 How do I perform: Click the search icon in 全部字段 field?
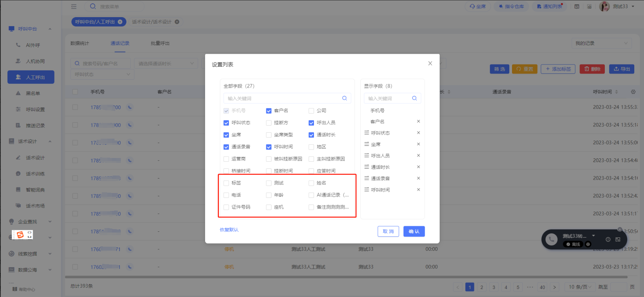(344, 98)
